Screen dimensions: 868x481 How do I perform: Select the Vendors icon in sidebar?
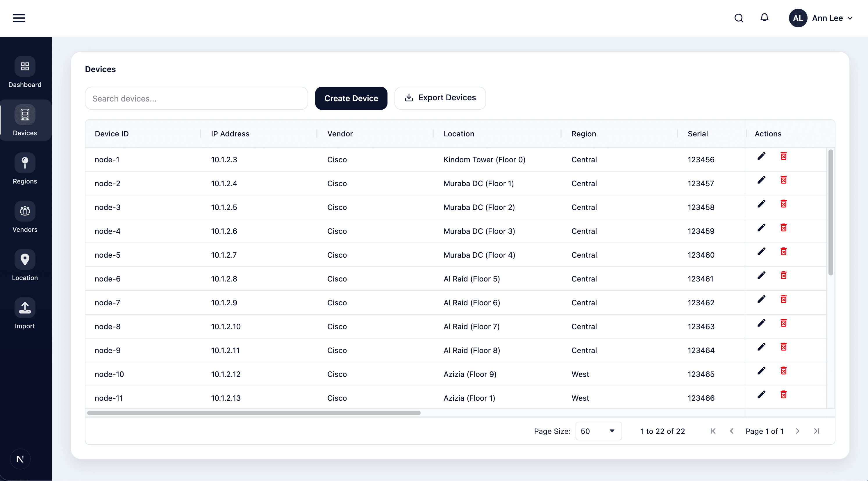point(25,211)
